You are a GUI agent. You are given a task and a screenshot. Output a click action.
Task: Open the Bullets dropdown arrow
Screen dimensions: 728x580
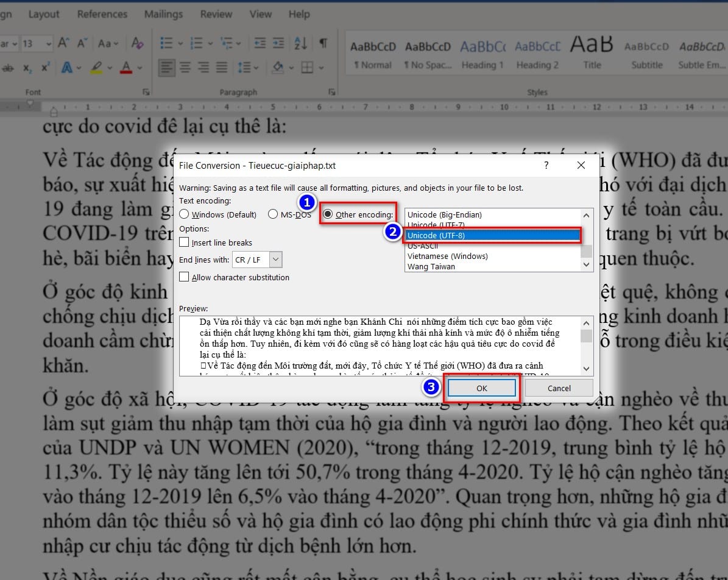(x=180, y=43)
